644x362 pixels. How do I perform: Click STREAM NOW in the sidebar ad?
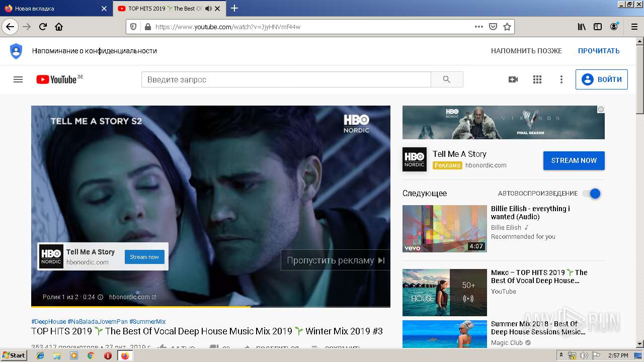pos(574,160)
